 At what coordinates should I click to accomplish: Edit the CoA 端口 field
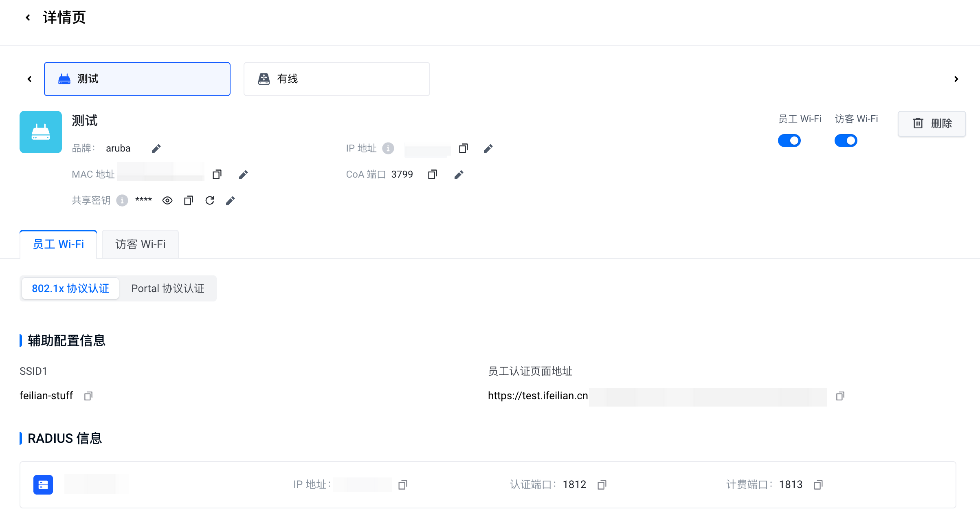459,175
